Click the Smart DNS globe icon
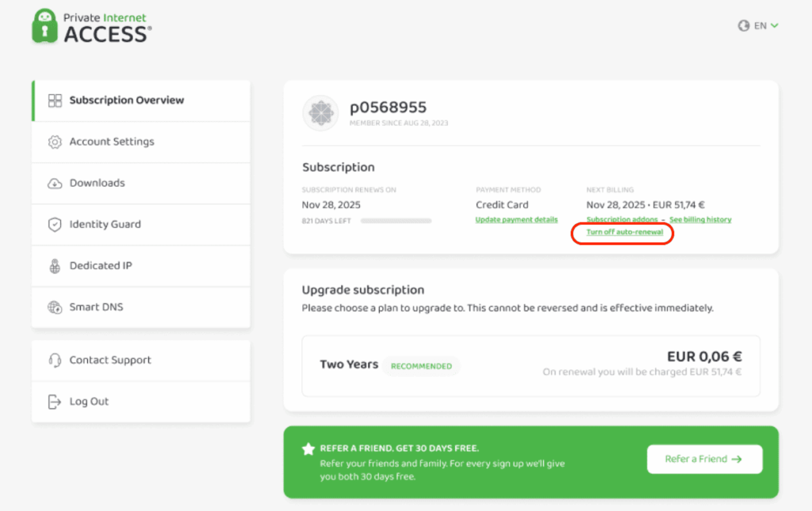The height and width of the screenshot is (511, 812). (x=55, y=307)
